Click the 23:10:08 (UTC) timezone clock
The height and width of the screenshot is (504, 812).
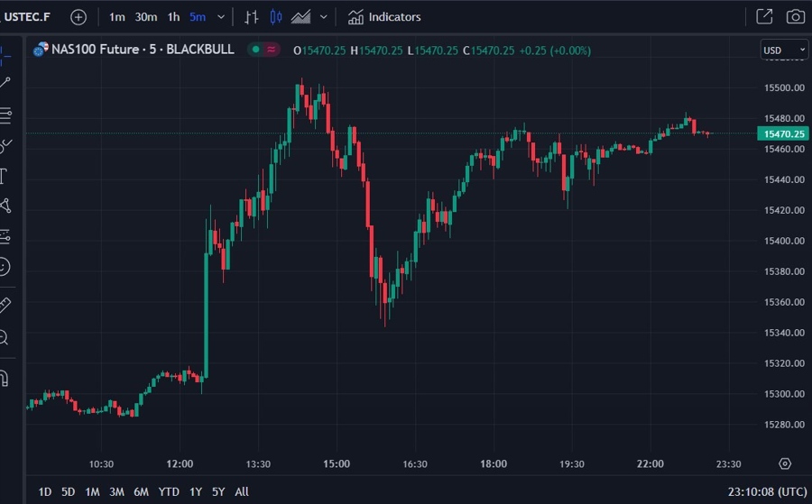click(766, 491)
